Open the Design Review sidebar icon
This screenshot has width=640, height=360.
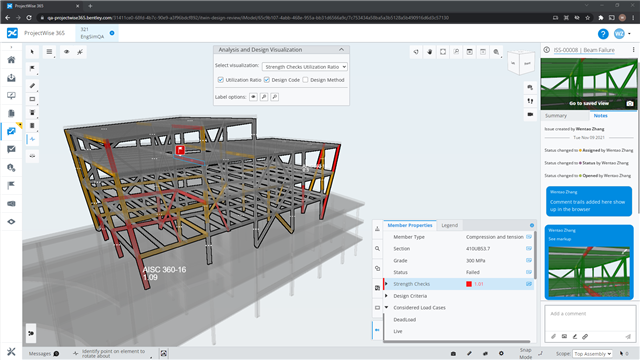(11, 131)
